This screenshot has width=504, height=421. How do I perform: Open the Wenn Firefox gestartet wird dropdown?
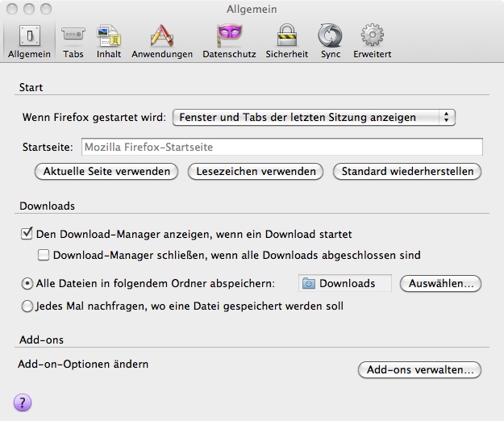(314, 117)
